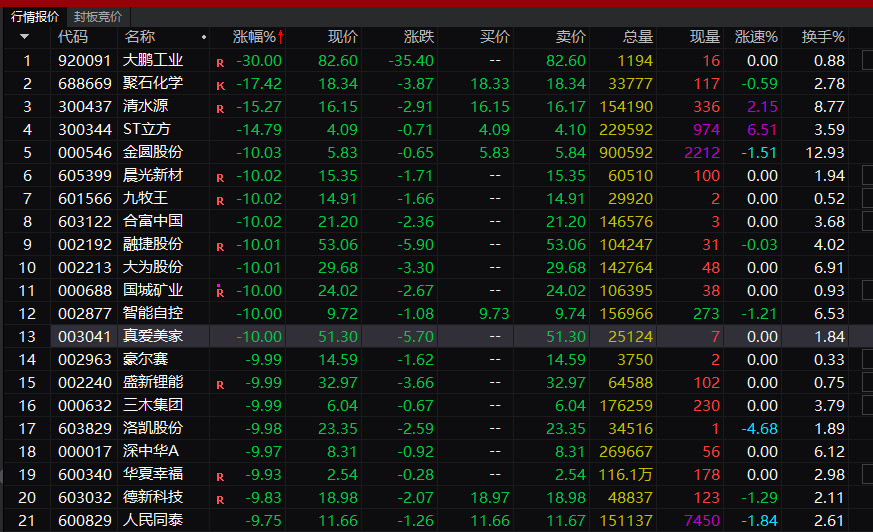Select stock name 国城矿业
Screen dimensions: 873x532
point(153,290)
